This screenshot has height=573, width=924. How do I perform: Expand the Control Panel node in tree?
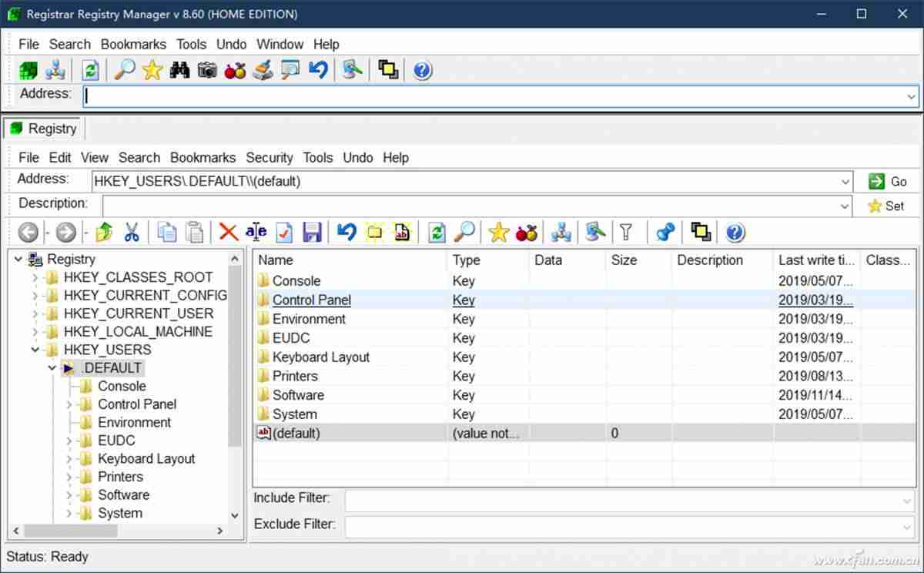coord(69,404)
